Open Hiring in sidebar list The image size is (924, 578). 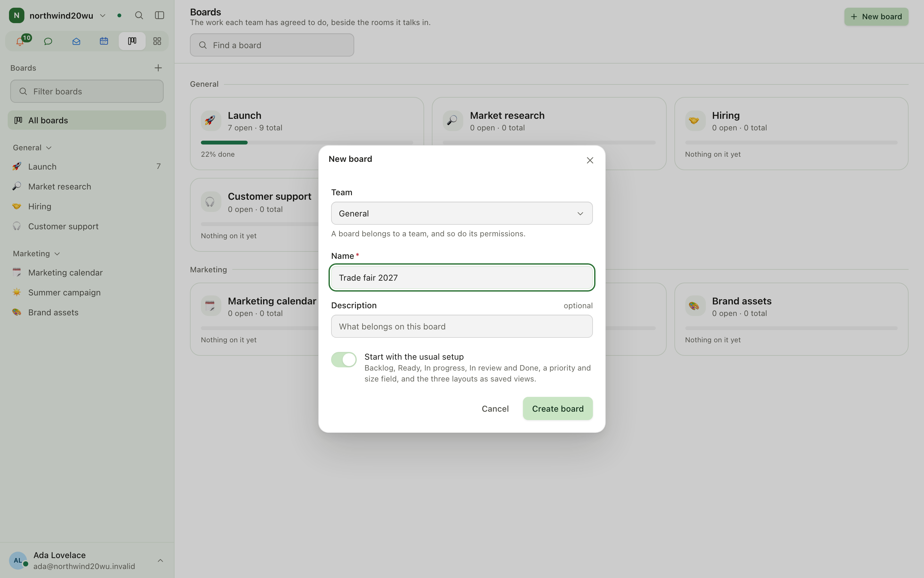[x=87, y=206]
